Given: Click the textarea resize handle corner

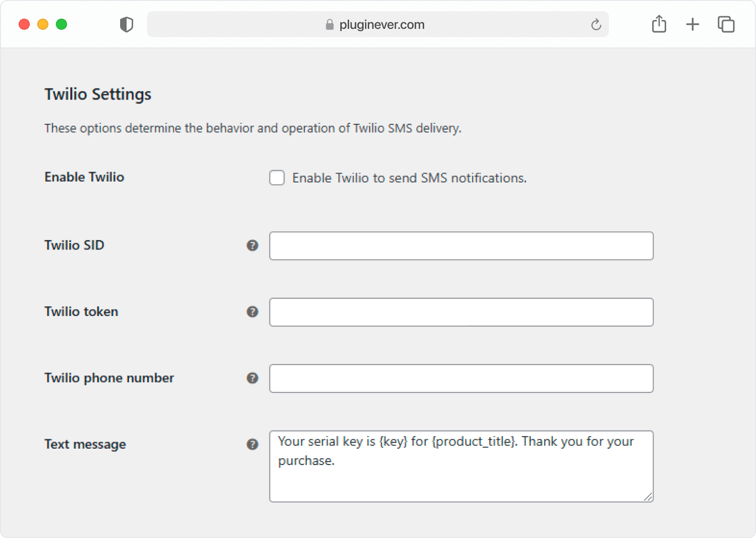Looking at the screenshot, I should click(648, 497).
